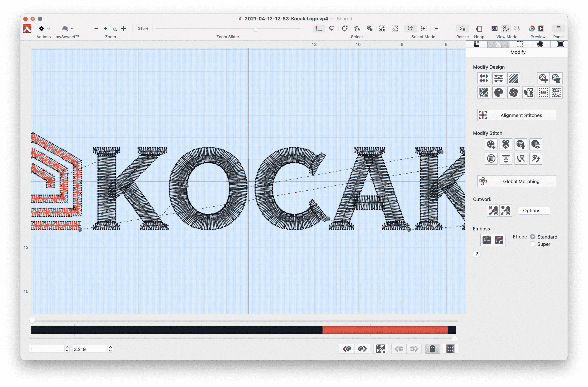Click the Zoom To Rectangle icon
The width and height of the screenshot is (588, 387).
pyautogui.click(x=114, y=28)
